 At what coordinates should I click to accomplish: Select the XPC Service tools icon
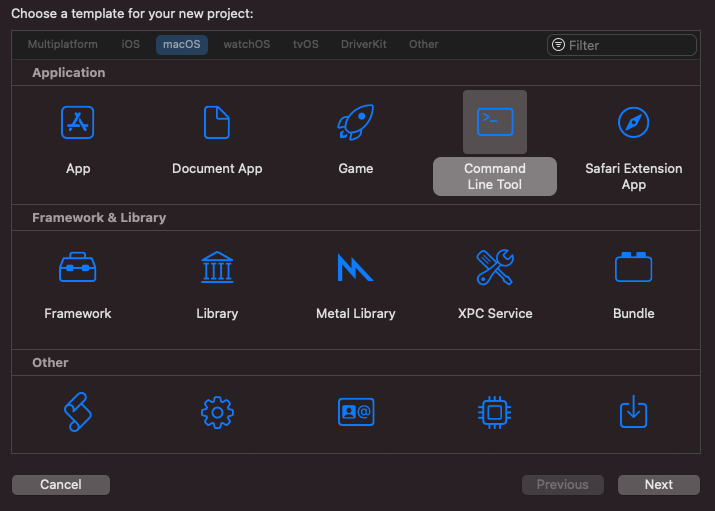pos(495,267)
